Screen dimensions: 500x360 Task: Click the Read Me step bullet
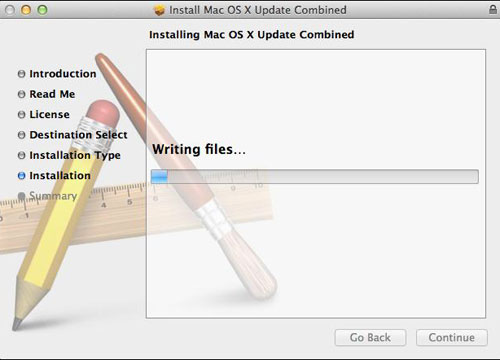21,94
